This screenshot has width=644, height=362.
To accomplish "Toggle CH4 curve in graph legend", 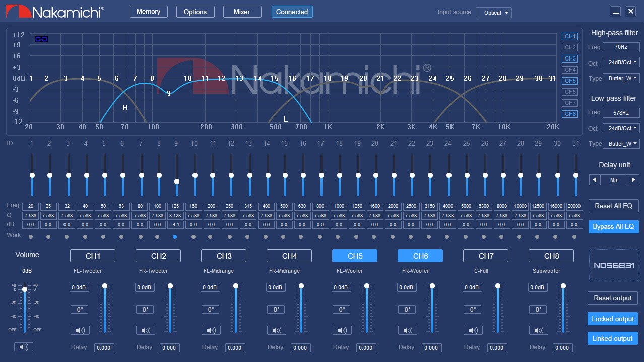I will point(570,70).
